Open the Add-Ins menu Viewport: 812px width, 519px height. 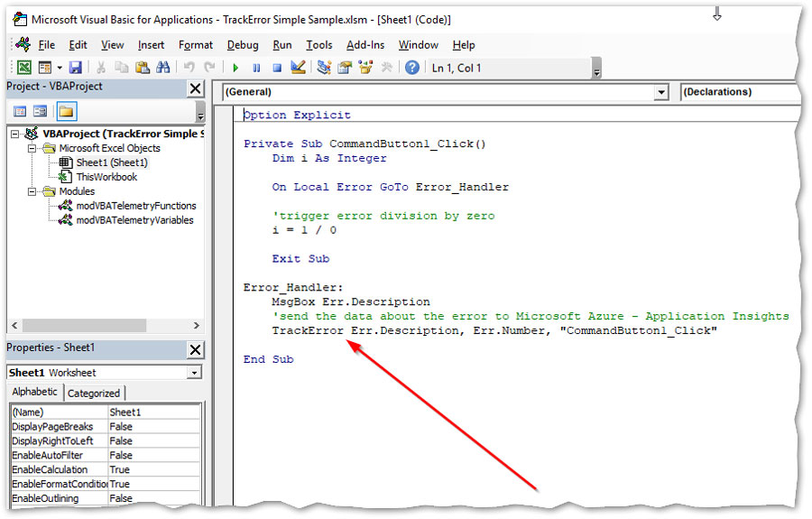click(x=365, y=45)
